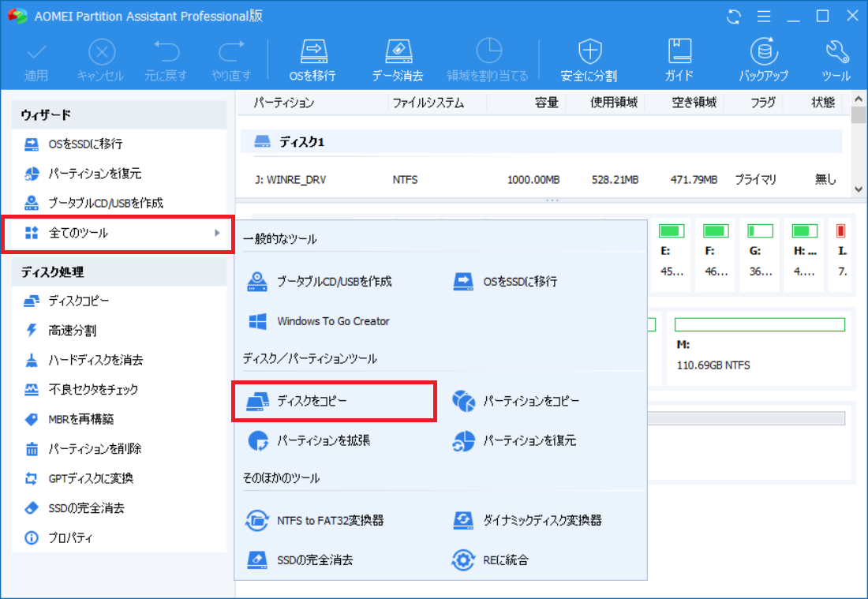Choose SSDの完全消去 in the sidebar
The image size is (868, 599).
pyautogui.click(x=119, y=507)
